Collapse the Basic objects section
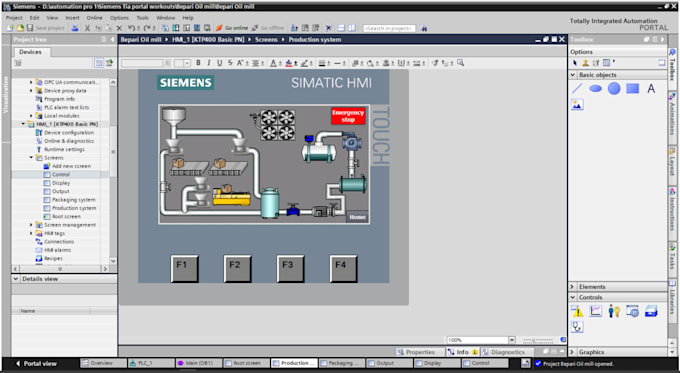 pos(572,75)
